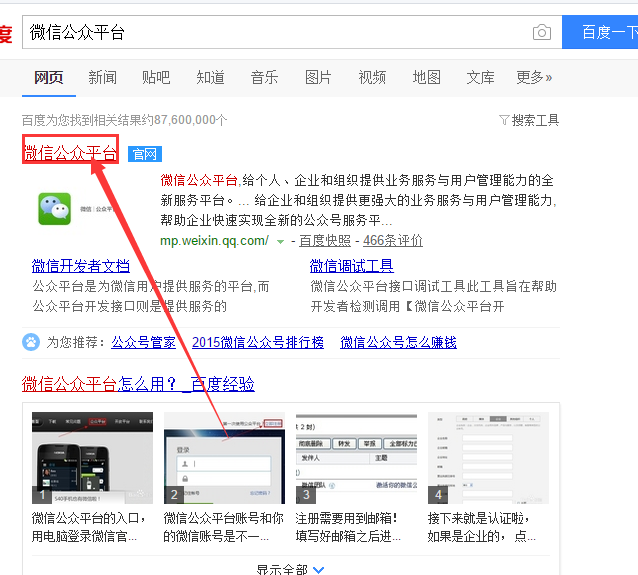The width and height of the screenshot is (638, 575).
Task: Open the 视频 tab
Action: pos(372,77)
